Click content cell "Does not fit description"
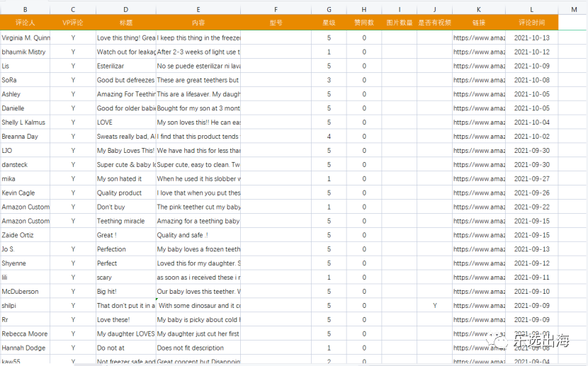The width and height of the screenshot is (588, 366). click(198, 348)
